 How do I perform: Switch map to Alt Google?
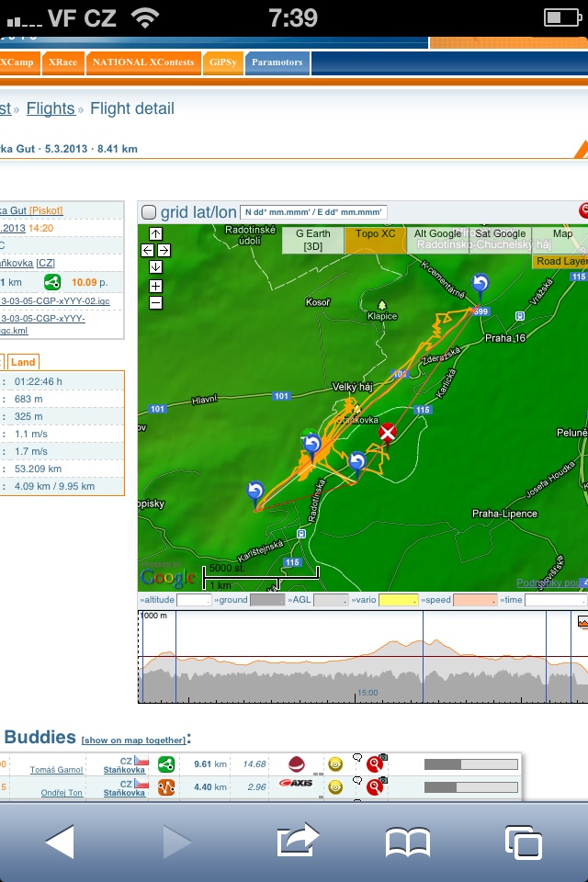point(437,240)
